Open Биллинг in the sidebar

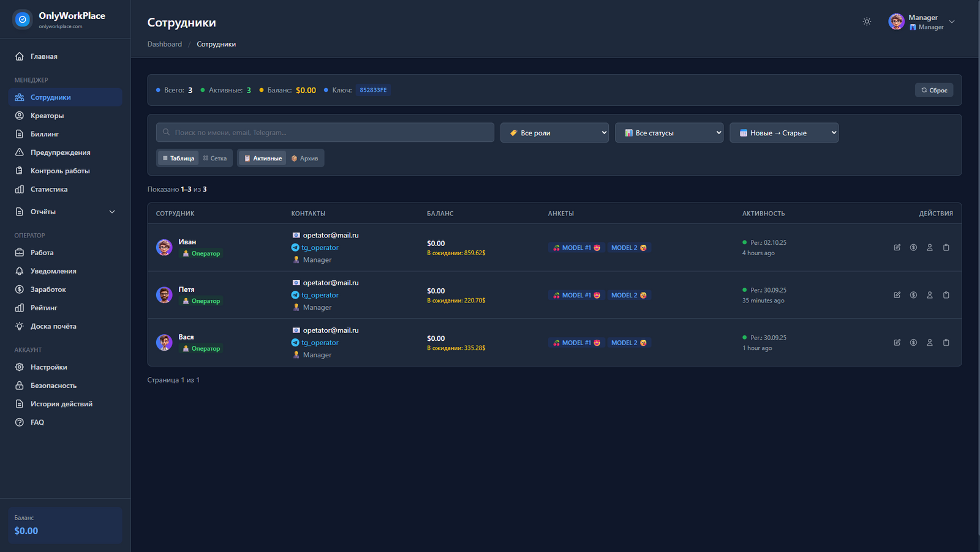tap(45, 134)
